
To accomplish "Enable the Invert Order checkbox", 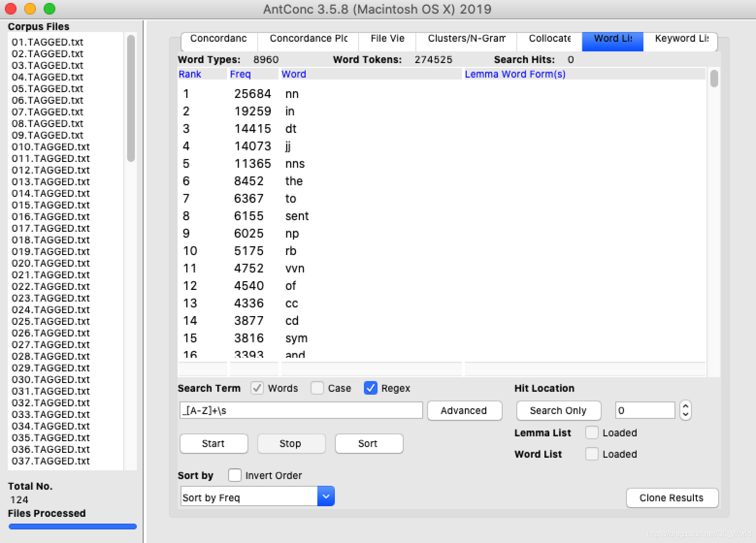I will [x=235, y=475].
